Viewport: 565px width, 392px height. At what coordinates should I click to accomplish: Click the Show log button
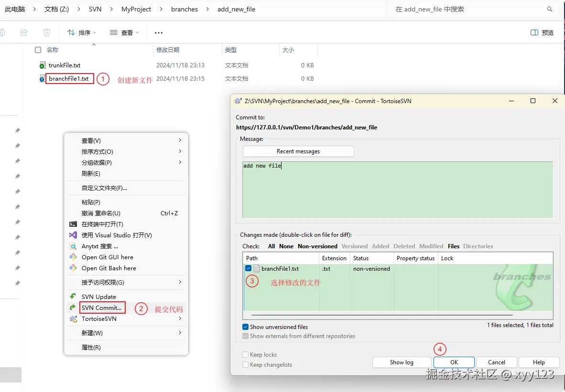pyautogui.click(x=402, y=362)
